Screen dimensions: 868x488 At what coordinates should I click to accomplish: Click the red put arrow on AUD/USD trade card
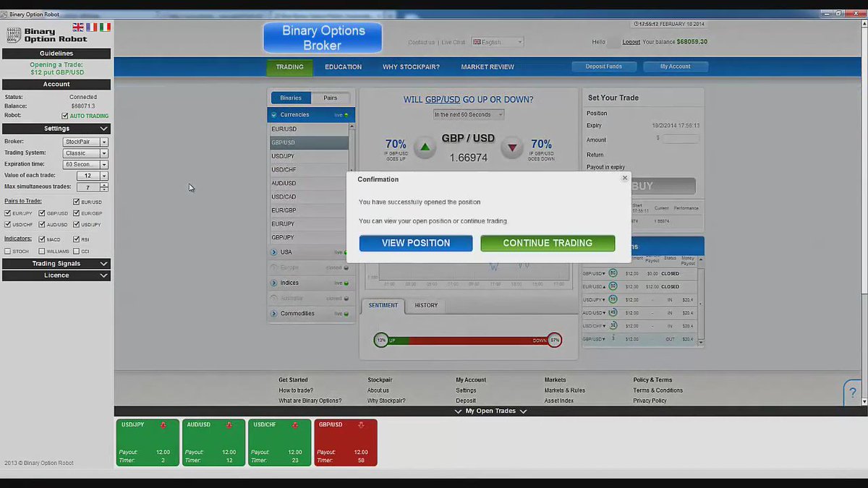[229, 425]
